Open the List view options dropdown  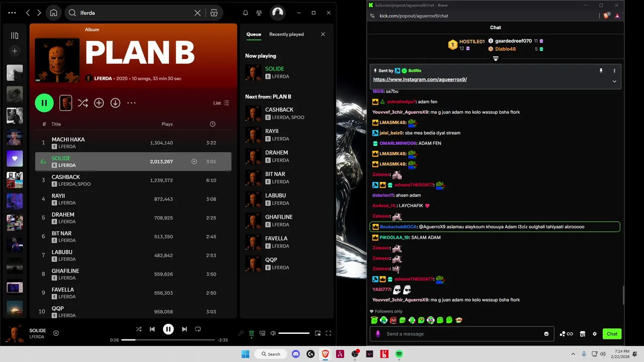click(221, 103)
